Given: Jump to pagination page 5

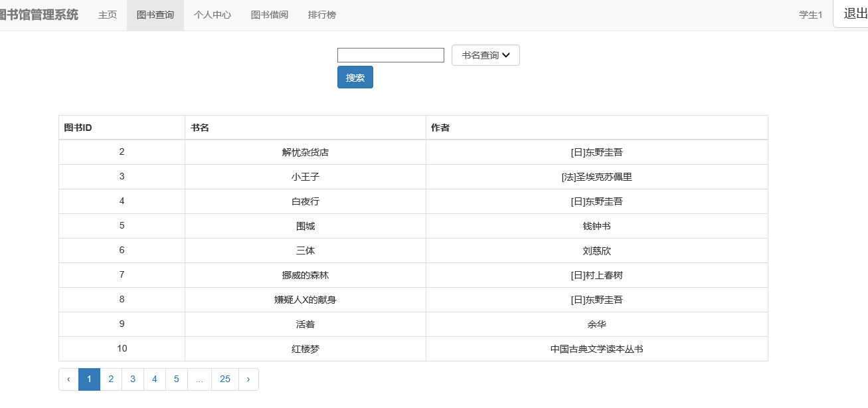Looking at the screenshot, I should (177, 379).
